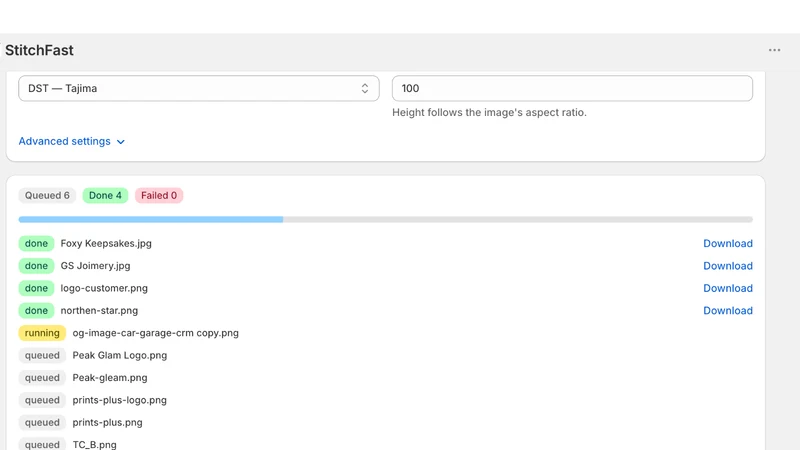Download northen-star.png result
Image resolution: width=800 pixels, height=450 pixels.
pyautogui.click(x=728, y=311)
